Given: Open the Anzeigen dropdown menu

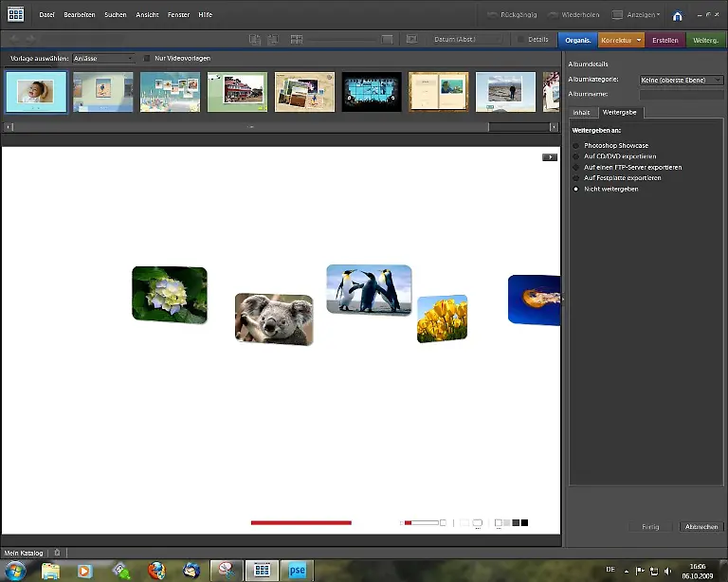Looking at the screenshot, I should (x=636, y=15).
